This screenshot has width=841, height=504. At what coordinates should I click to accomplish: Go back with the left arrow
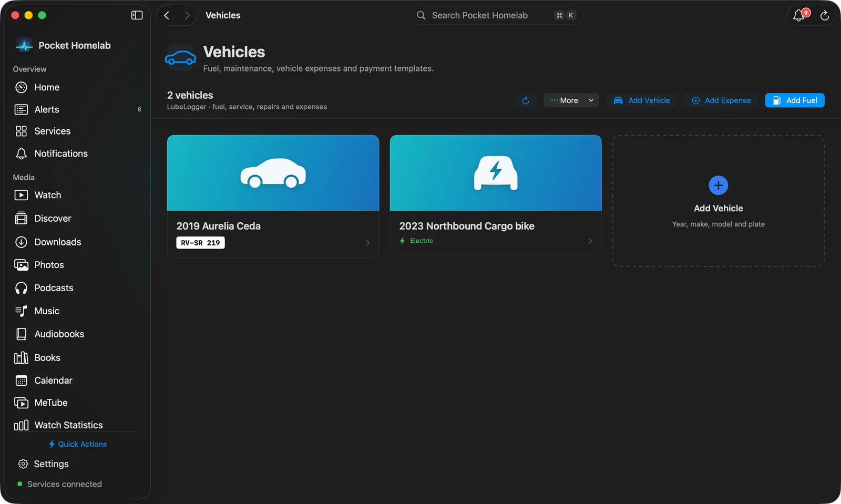point(167,15)
